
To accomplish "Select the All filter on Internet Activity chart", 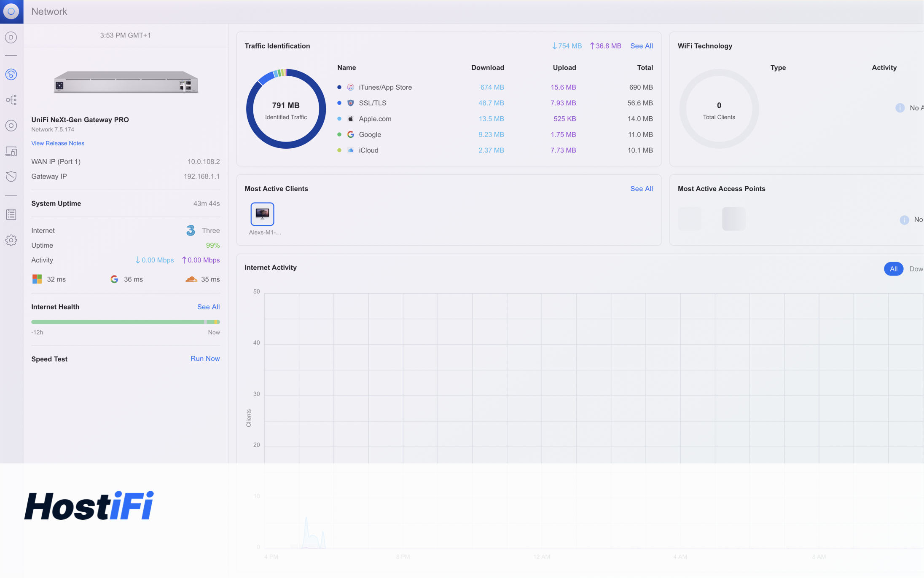I will 894,269.
